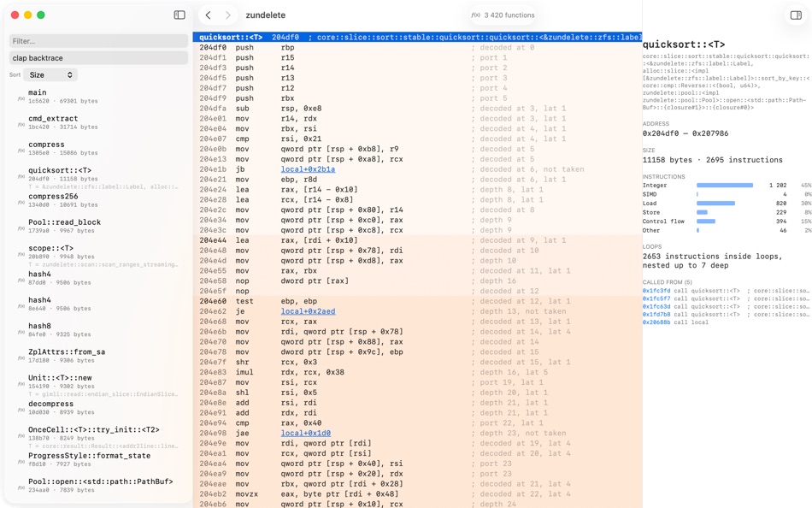Toggle the left sidebar panel icon
The width and height of the screenshot is (812, 508).
click(179, 15)
